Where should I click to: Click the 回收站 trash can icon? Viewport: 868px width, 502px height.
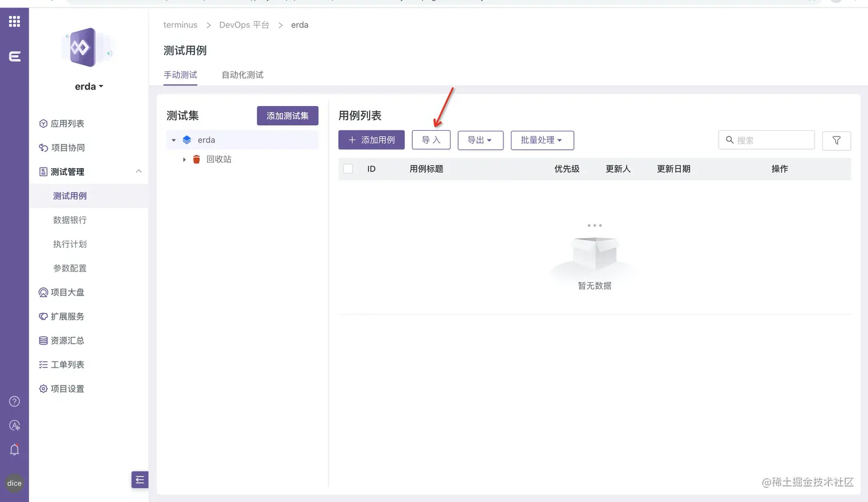196,159
